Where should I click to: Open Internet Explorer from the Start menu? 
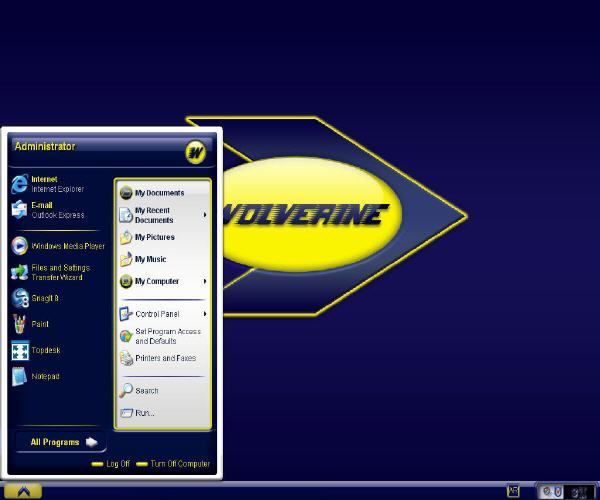point(57,184)
